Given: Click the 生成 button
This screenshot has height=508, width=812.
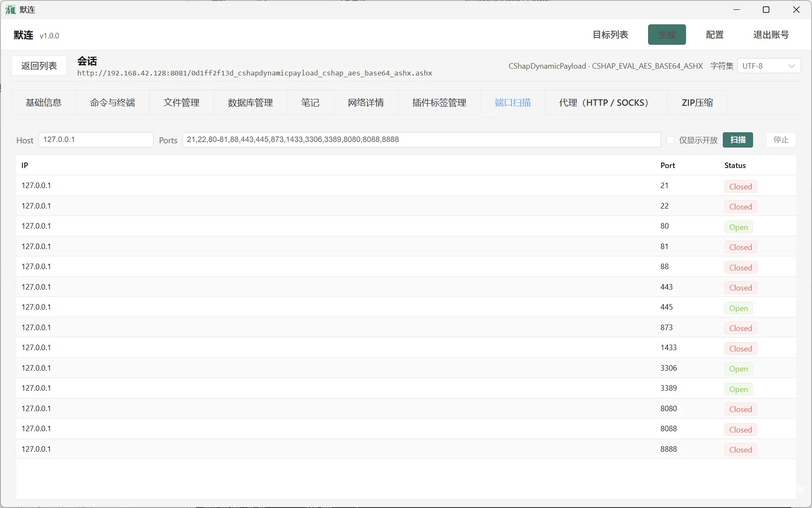Looking at the screenshot, I should (666, 35).
